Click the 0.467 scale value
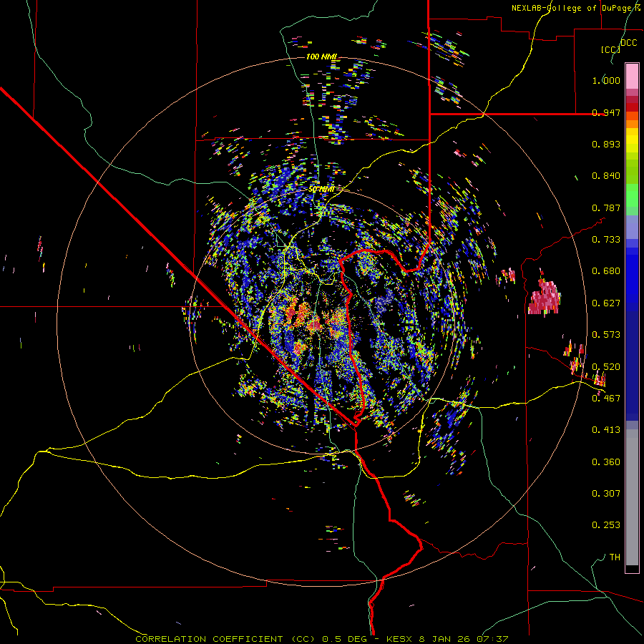The image size is (644, 644). pos(606,398)
